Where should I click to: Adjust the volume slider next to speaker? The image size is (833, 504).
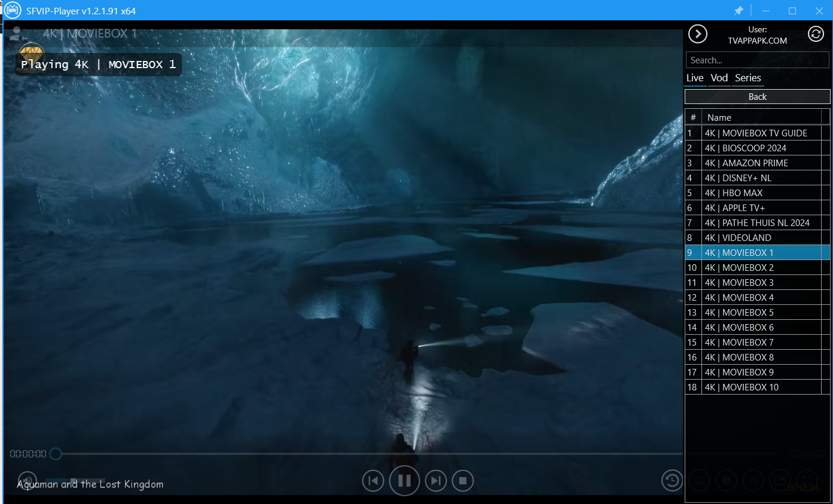coord(75,481)
